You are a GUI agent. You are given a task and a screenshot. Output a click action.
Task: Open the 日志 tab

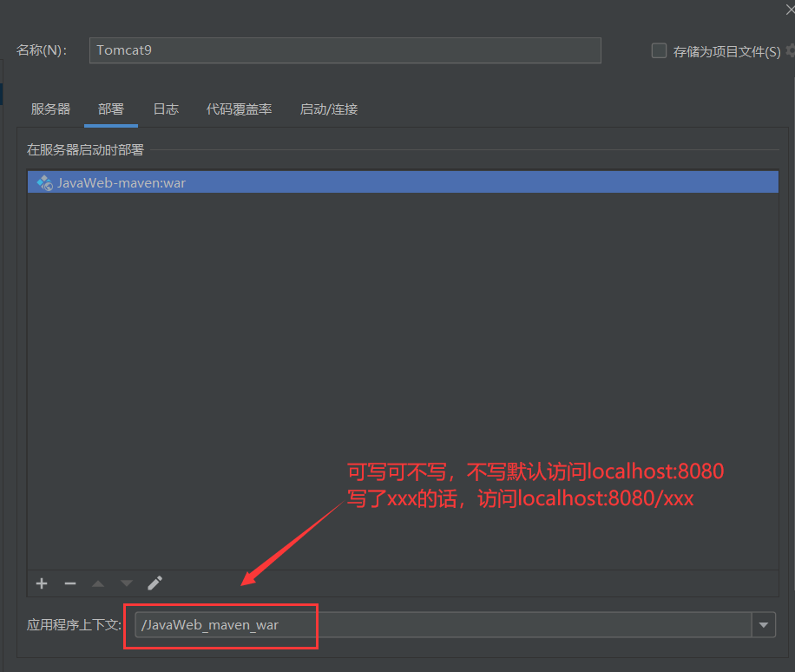pyautogui.click(x=166, y=109)
